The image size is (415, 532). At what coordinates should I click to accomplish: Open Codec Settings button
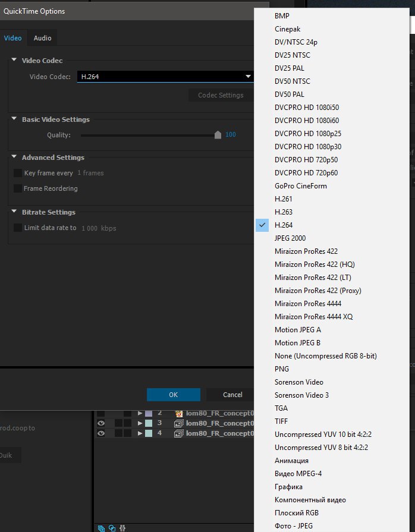[x=221, y=95]
